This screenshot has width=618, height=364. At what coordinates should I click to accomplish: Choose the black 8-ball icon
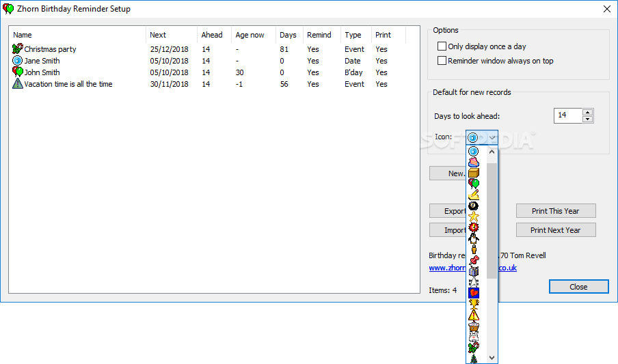pyautogui.click(x=473, y=206)
